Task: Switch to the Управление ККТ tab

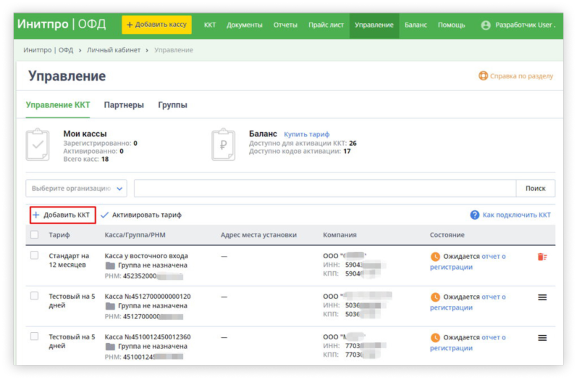Action: click(58, 105)
